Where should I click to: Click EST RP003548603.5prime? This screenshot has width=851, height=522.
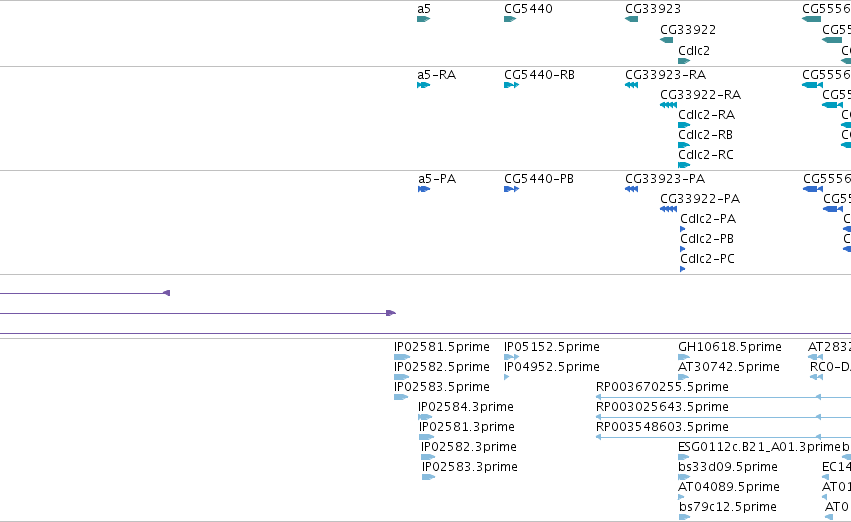pos(723,437)
